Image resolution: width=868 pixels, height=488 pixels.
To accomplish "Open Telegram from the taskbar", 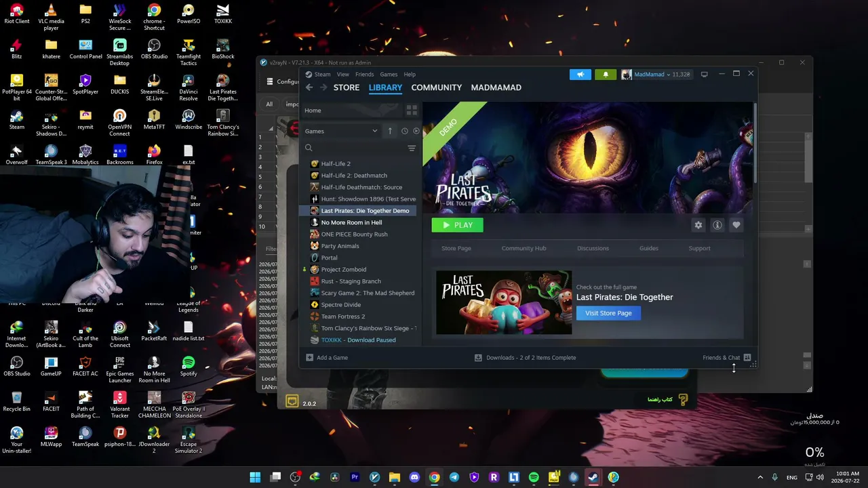I will point(454,477).
